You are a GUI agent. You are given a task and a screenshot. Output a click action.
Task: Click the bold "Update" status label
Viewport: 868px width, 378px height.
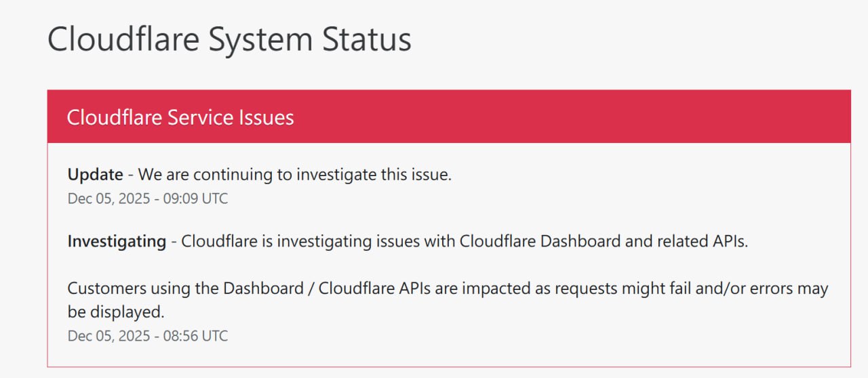pos(95,175)
